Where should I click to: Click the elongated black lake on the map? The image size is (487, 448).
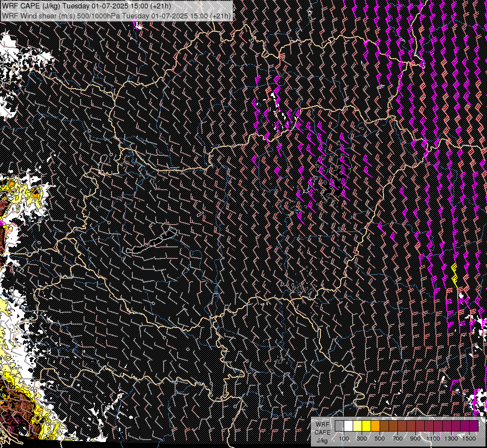(152, 241)
